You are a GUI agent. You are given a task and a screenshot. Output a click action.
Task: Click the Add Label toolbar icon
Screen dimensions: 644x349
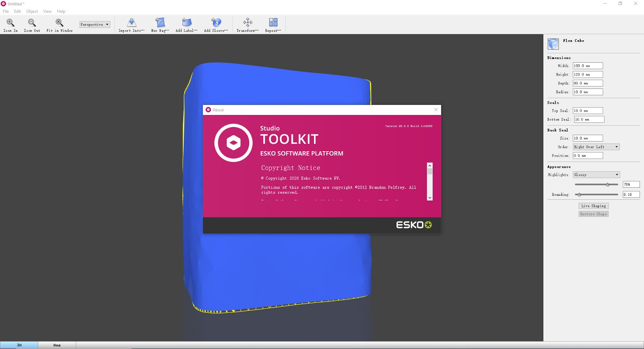(186, 25)
